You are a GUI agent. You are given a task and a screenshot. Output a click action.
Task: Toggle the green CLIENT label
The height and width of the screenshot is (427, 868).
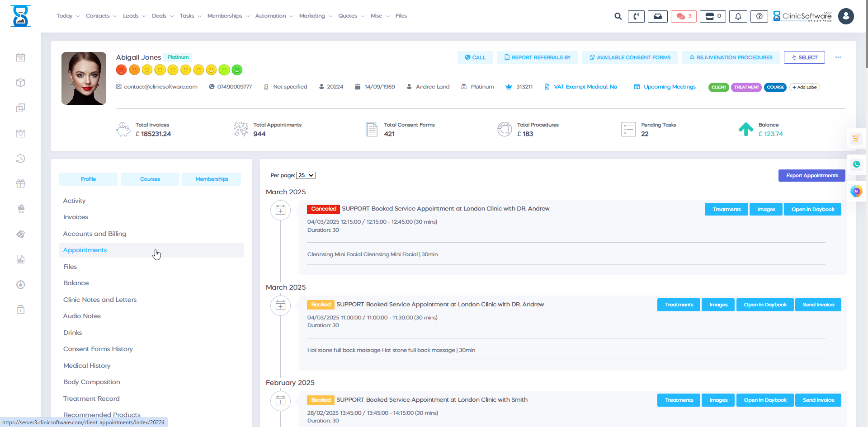tap(718, 87)
